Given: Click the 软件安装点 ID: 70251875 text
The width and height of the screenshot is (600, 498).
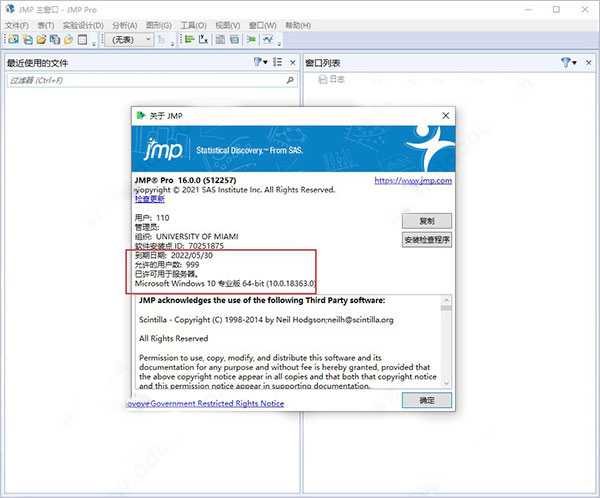Looking at the screenshot, I should click(179, 246).
